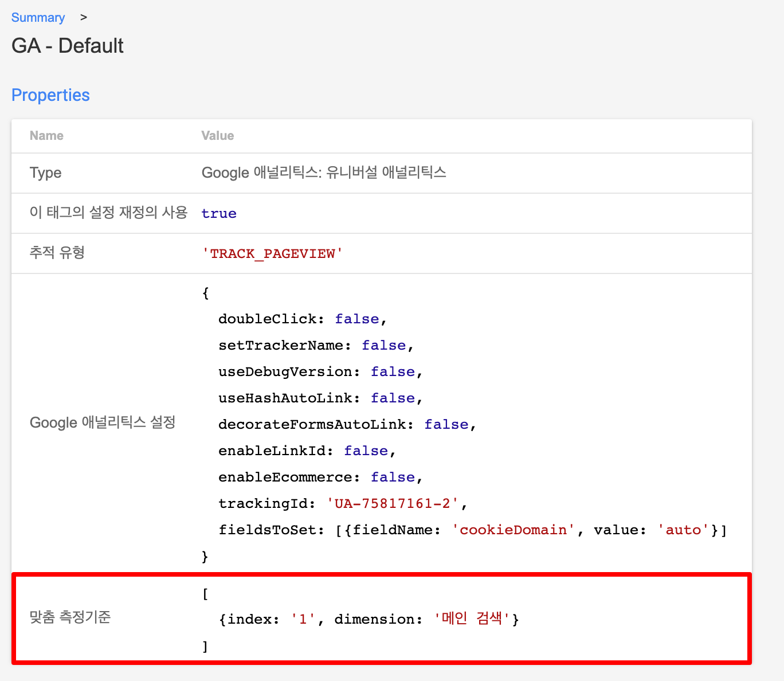The height and width of the screenshot is (681, 784).
Task: Click the decorateFormsAutoLink: false line
Action: 347,424
